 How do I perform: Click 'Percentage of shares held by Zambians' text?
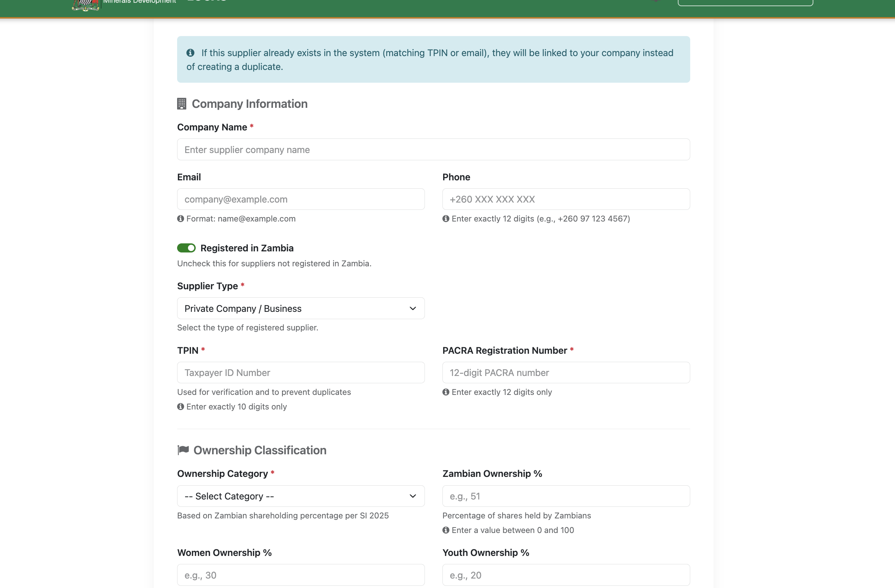tap(517, 516)
